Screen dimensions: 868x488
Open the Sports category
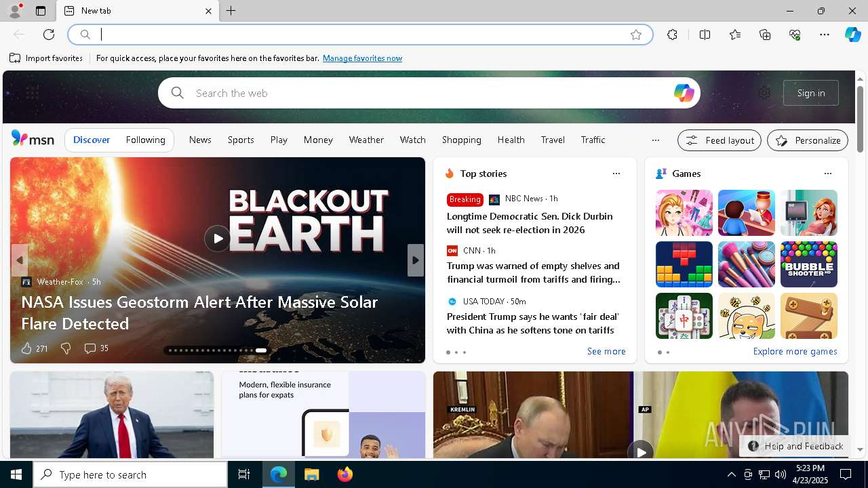(241, 140)
